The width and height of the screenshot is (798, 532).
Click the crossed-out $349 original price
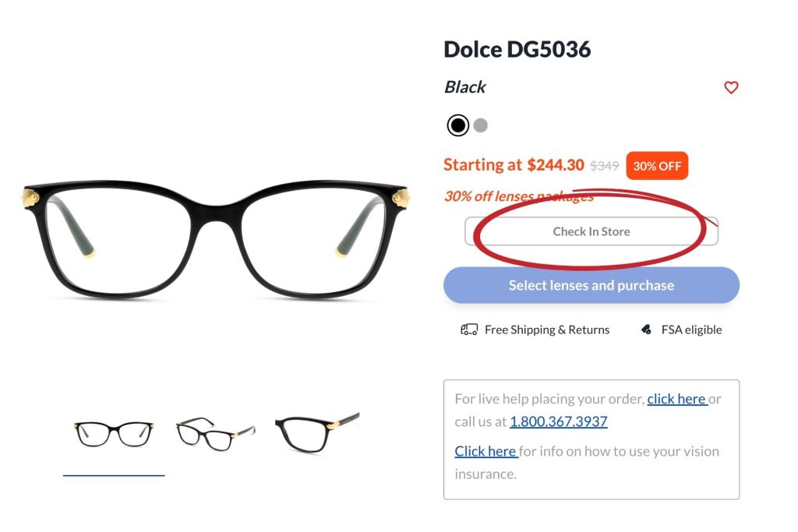coord(604,164)
